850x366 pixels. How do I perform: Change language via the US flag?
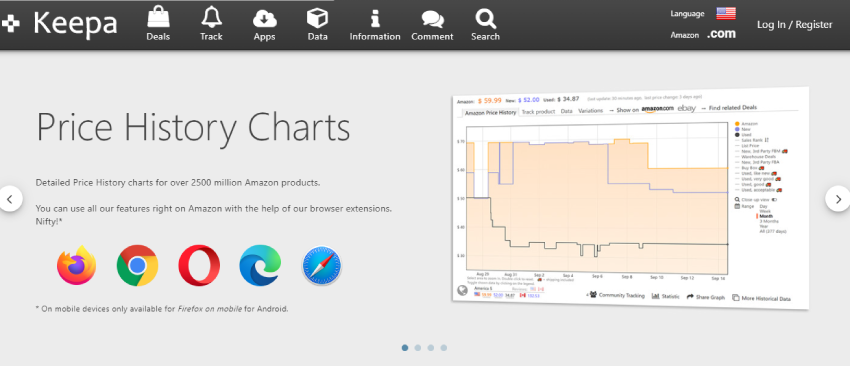(725, 13)
